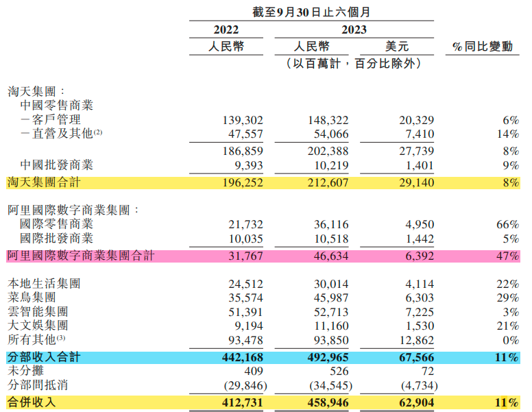
Task: Click the value 10,035
Action: point(245,239)
